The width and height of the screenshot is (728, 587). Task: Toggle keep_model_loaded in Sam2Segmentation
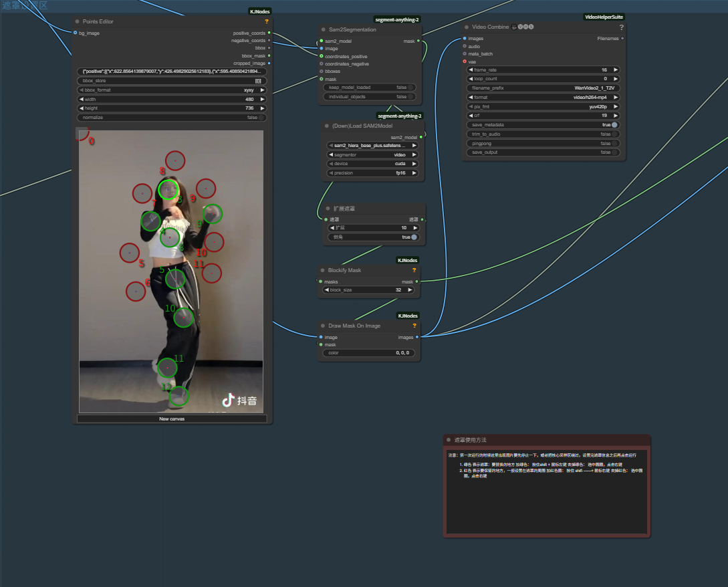(x=411, y=88)
